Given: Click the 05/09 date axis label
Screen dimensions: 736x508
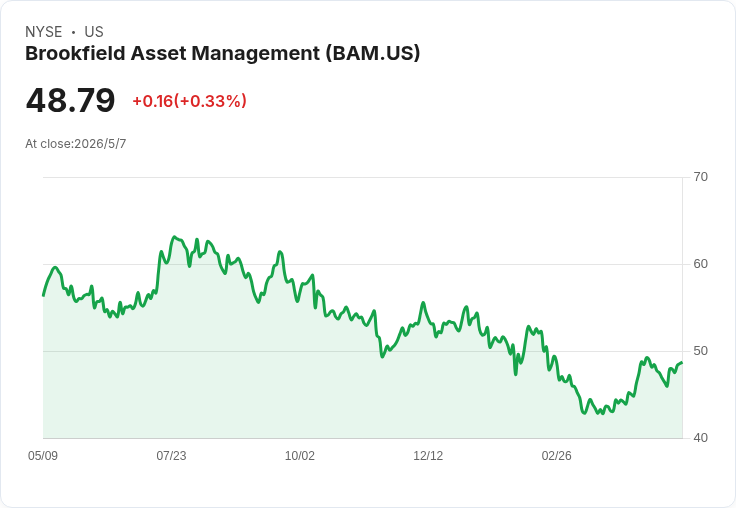Looking at the screenshot, I should click(x=43, y=456).
